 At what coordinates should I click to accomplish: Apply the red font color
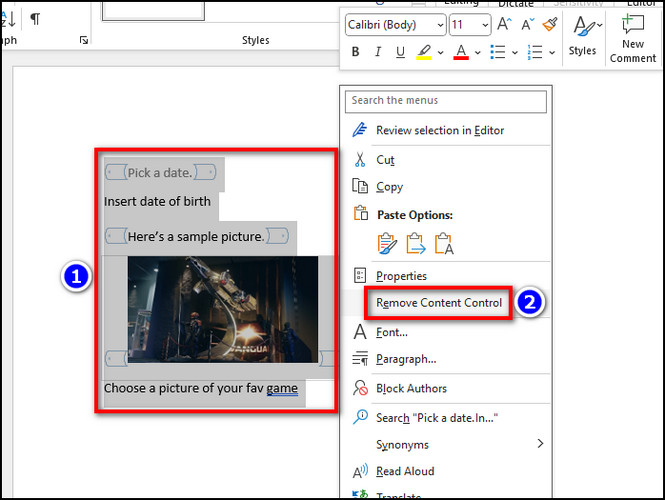(x=461, y=52)
